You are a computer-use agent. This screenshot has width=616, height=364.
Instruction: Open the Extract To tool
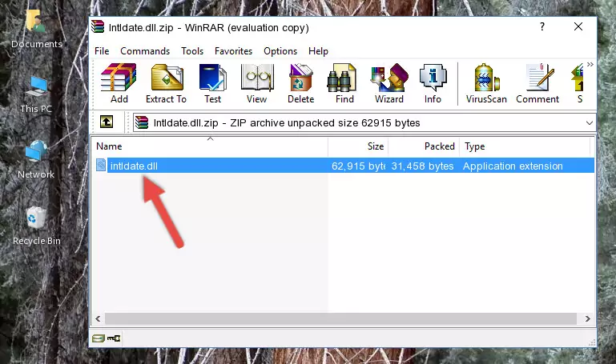(166, 83)
